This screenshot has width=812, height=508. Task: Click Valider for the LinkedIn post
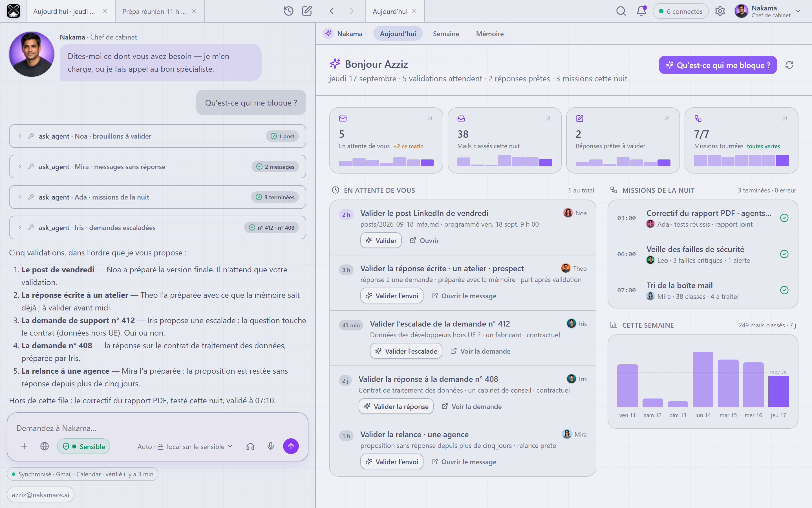(x=381, y=240)
